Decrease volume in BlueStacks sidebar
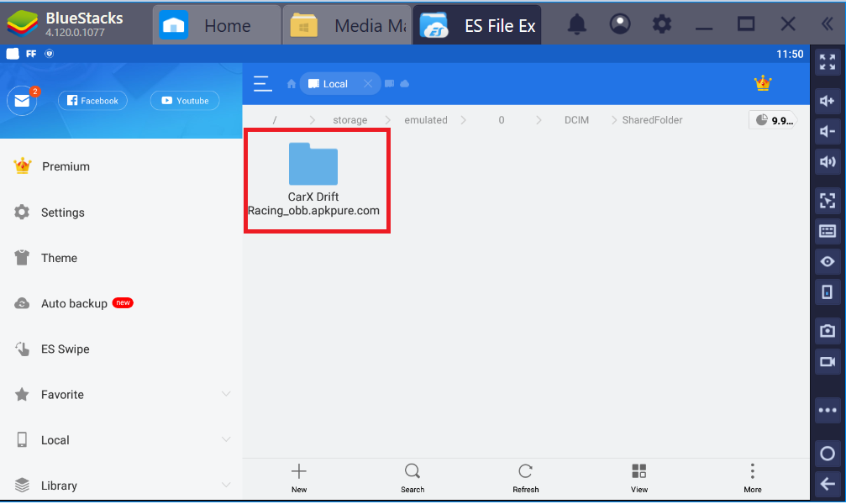This screenshot has width=846, height=504. coord(828,131)
